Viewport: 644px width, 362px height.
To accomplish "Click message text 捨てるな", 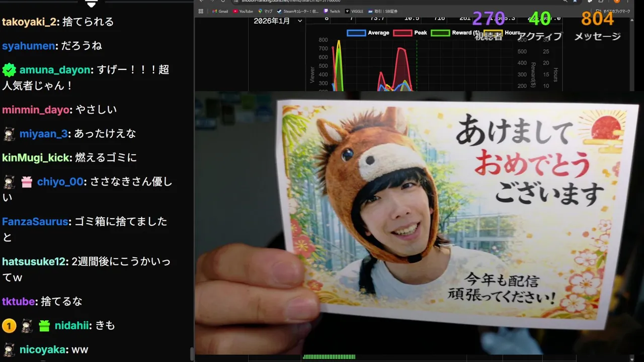I will point(61,302).
